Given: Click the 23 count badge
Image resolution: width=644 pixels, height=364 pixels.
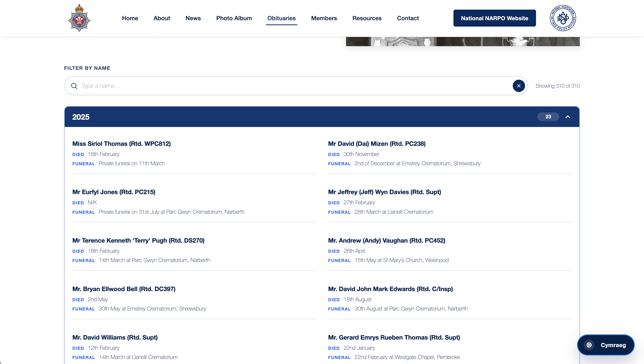Looking at the screenshot, I should point(548,117).
